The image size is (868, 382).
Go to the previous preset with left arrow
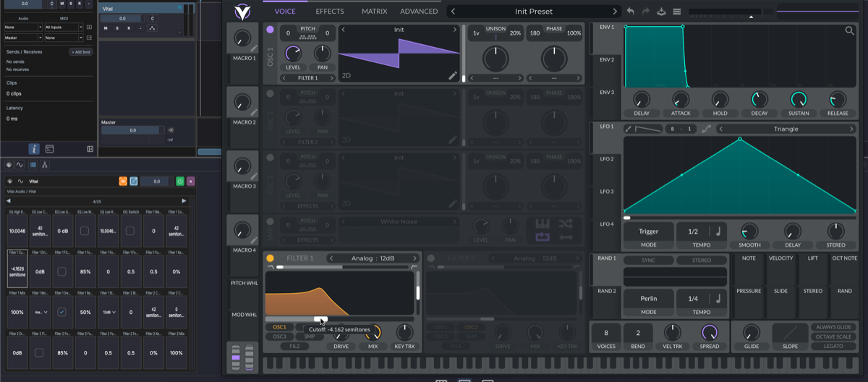click(x=453, y=12)
